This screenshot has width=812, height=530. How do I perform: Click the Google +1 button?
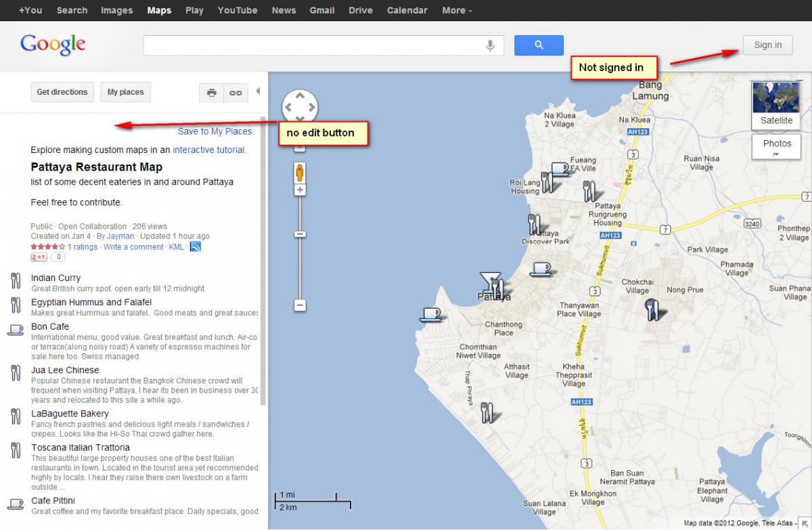pos(39,257)
